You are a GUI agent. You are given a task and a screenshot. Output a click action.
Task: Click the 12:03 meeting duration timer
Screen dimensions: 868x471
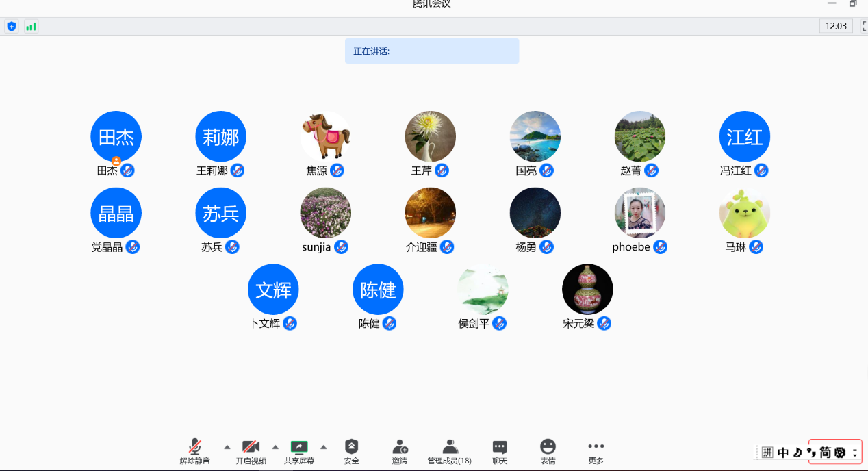pyautogui.click(x=836, y=27)
